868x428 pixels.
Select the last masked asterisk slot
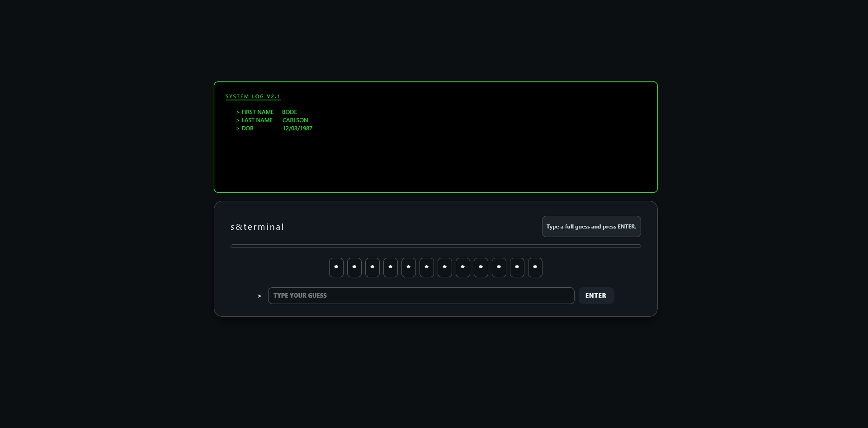click(535, 267)
